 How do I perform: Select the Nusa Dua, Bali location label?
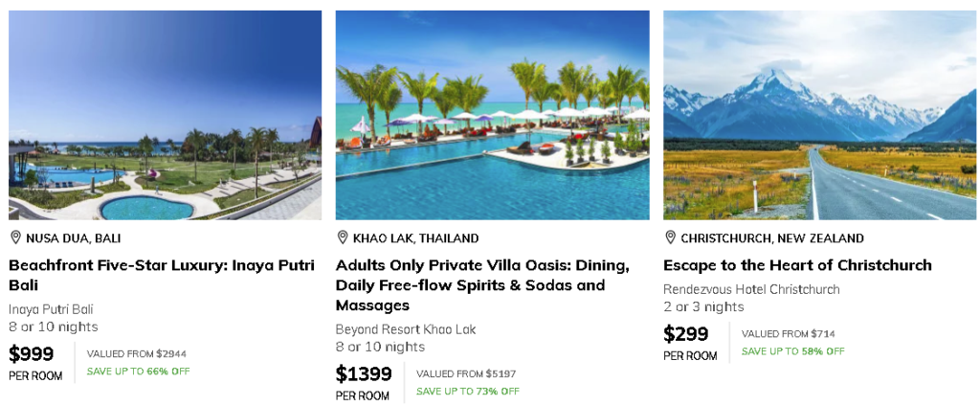74,238
